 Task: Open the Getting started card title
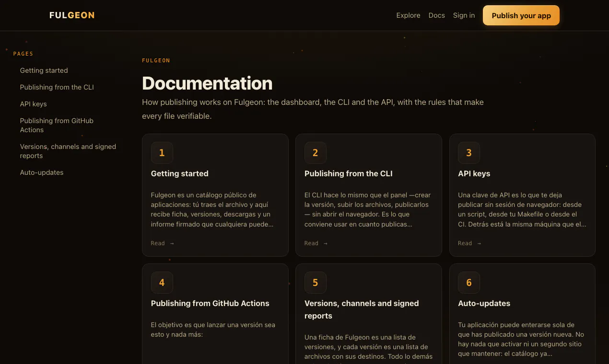(x=179, y=173)
